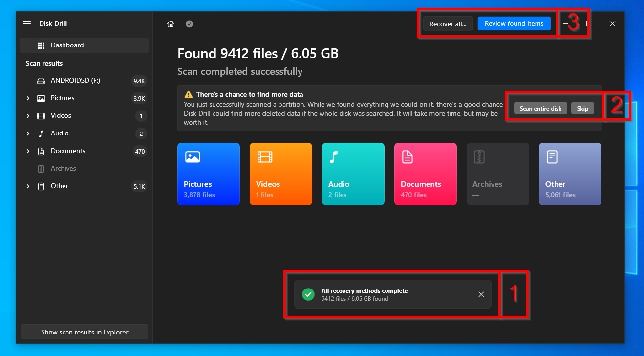The image size is (644, 356).
Task: Click Review found items button
Action: (x=514, y=23)
